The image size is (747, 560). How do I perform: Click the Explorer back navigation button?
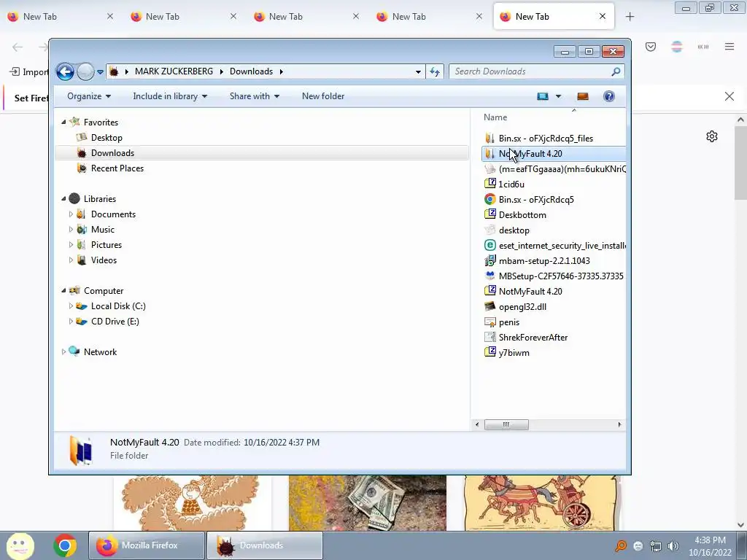65,72
